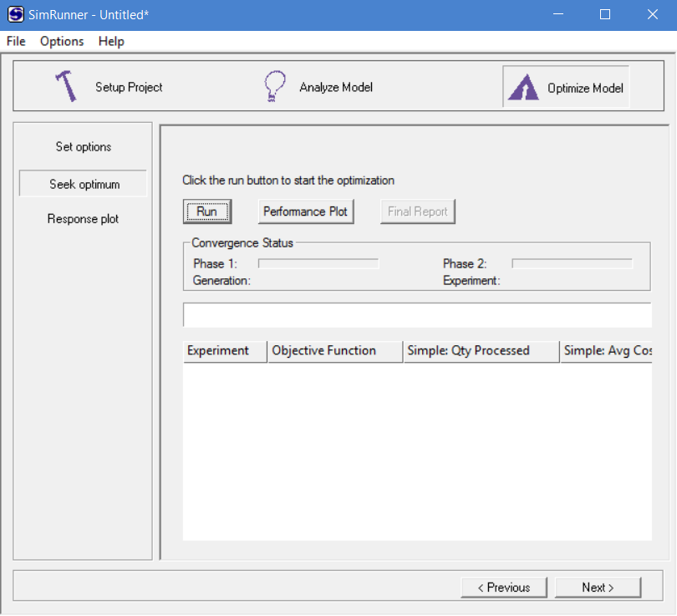Image resolution: width=677 pixels, height=616 pixels.
Task: Click the Final Report button
Action: pos(418,211)
